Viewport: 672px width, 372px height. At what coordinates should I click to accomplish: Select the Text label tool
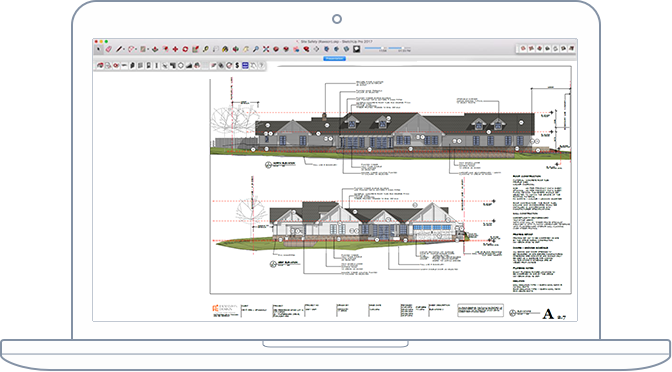click(x=216, y=49)
